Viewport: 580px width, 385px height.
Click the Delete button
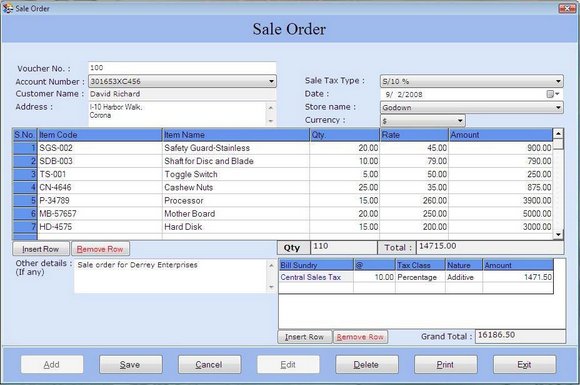click(x=367, y=365)
